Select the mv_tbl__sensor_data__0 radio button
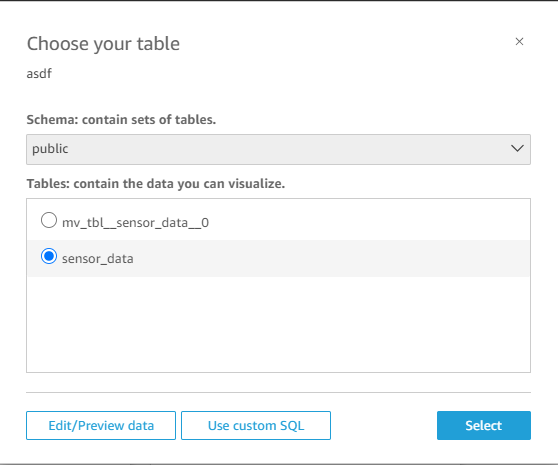Viewport: 558px width, 465px height. tap(49, 220)
